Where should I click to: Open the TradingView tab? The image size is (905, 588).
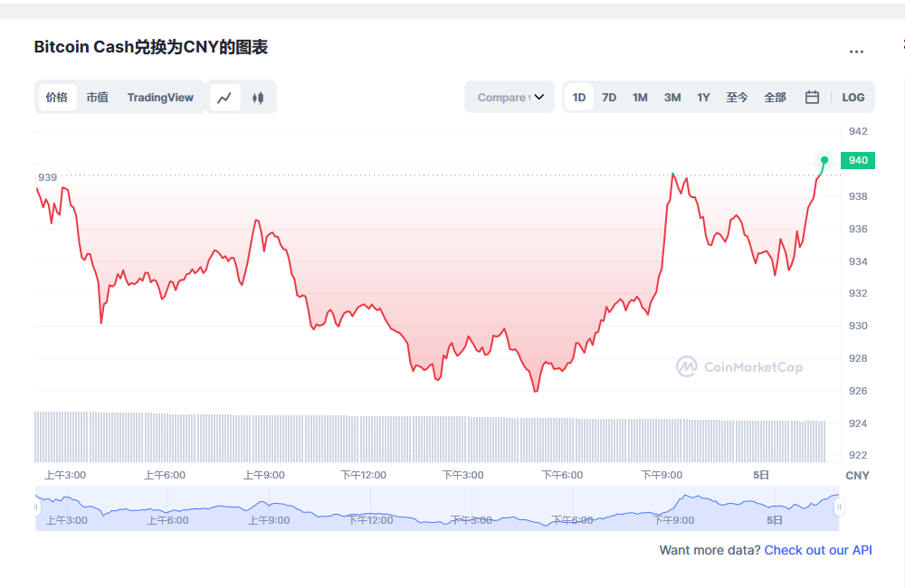pyautogui.click(x=160, y=98)
